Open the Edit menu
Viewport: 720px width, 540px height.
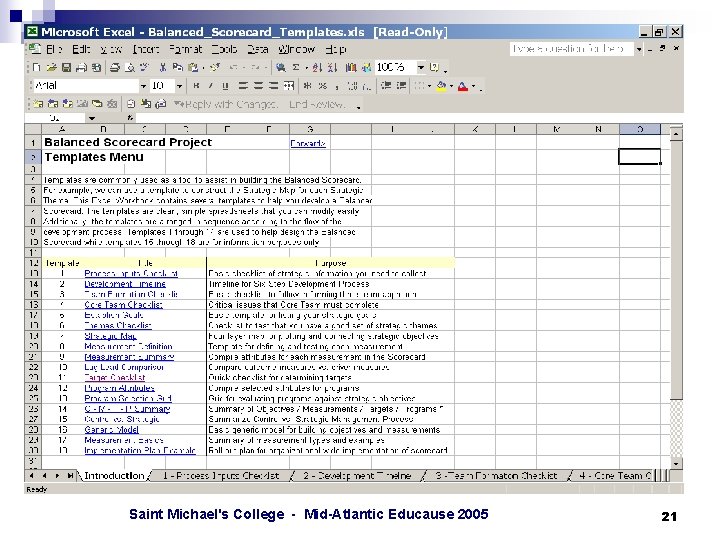(81, 49)
